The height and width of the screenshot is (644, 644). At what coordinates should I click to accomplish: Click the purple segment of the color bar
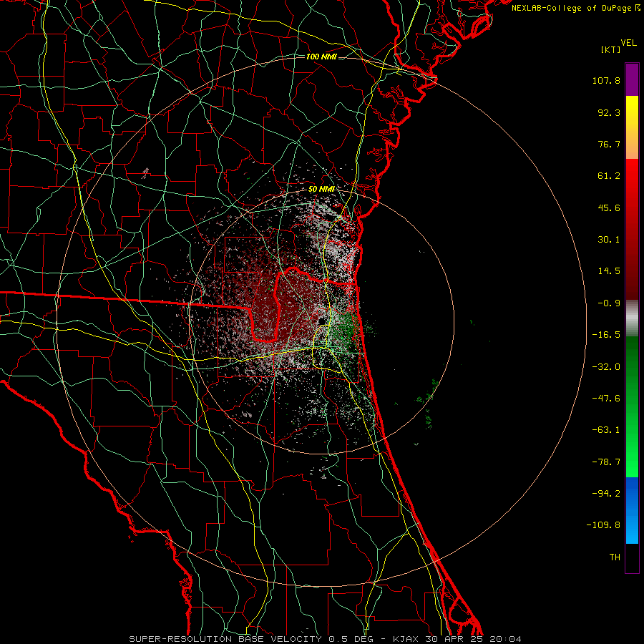point(632,79)
